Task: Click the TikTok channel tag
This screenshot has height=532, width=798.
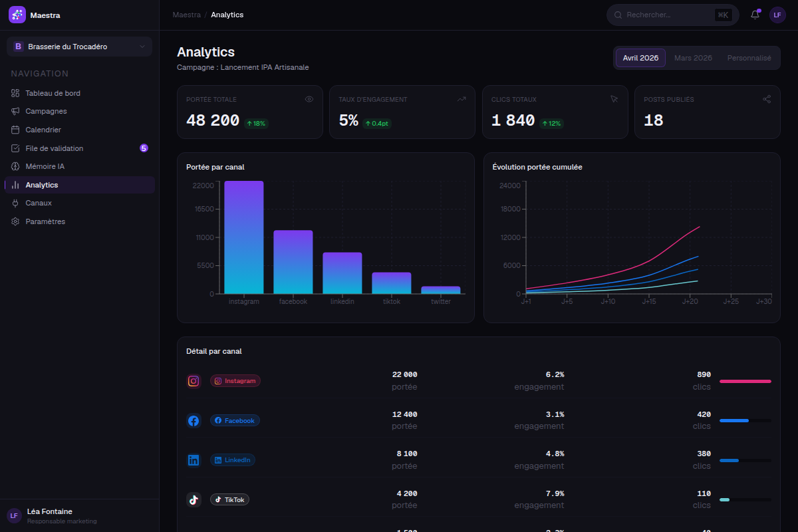Action: [x=229, y=499]
